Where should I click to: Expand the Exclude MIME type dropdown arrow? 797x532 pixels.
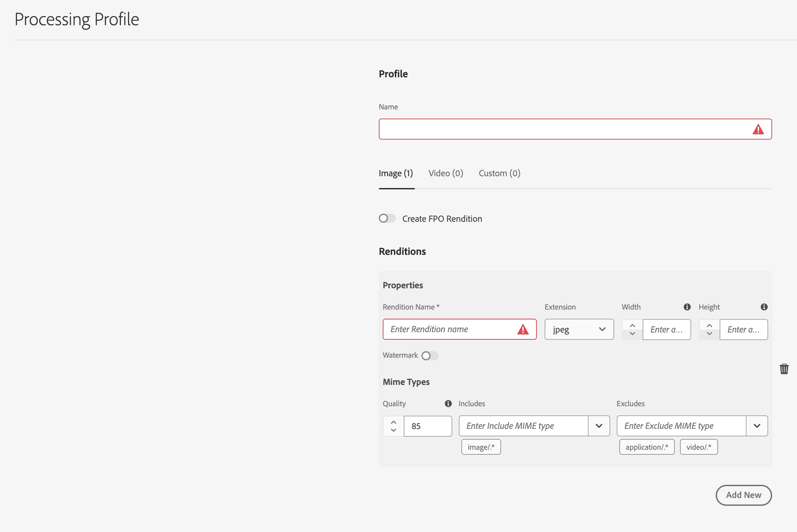(x=757, y=426)
